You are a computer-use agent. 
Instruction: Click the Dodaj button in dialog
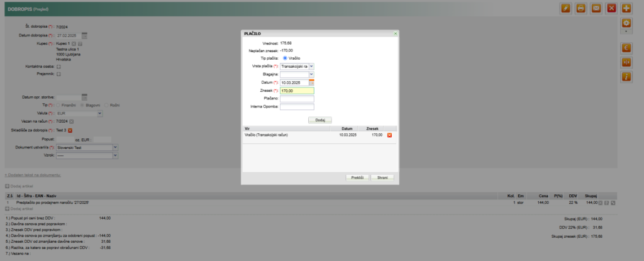point(320,120)
